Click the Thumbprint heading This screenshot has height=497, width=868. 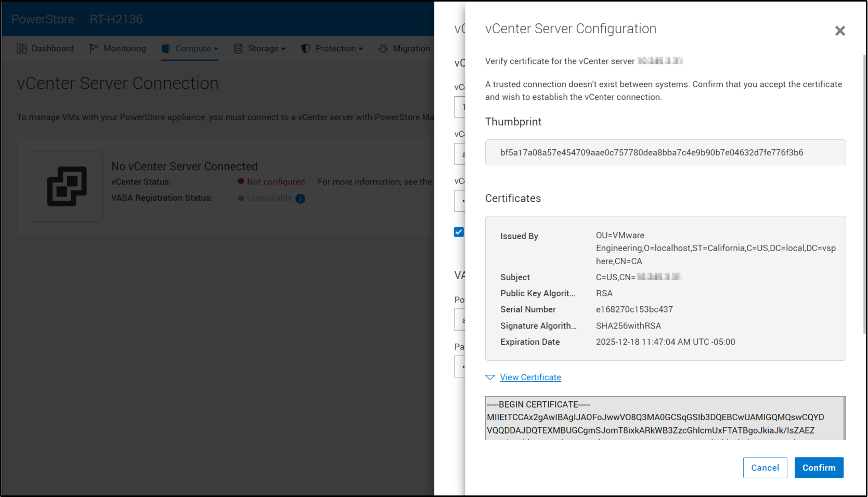point(513,122)
